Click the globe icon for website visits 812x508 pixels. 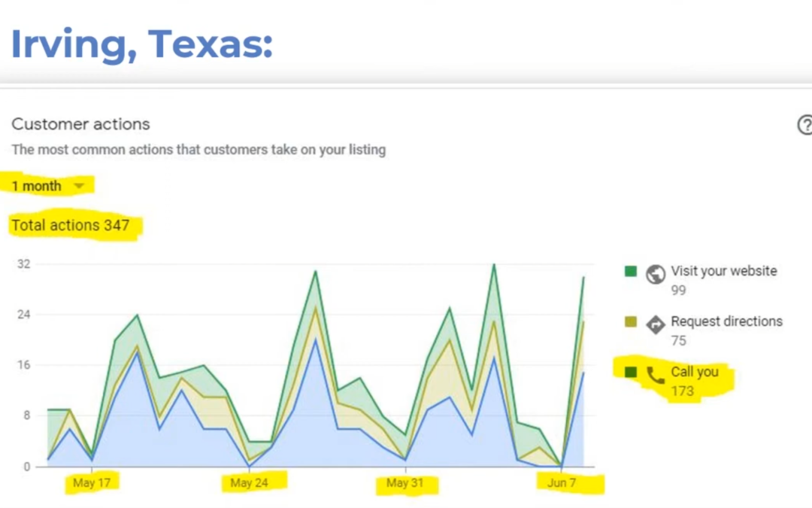point(655,272)
